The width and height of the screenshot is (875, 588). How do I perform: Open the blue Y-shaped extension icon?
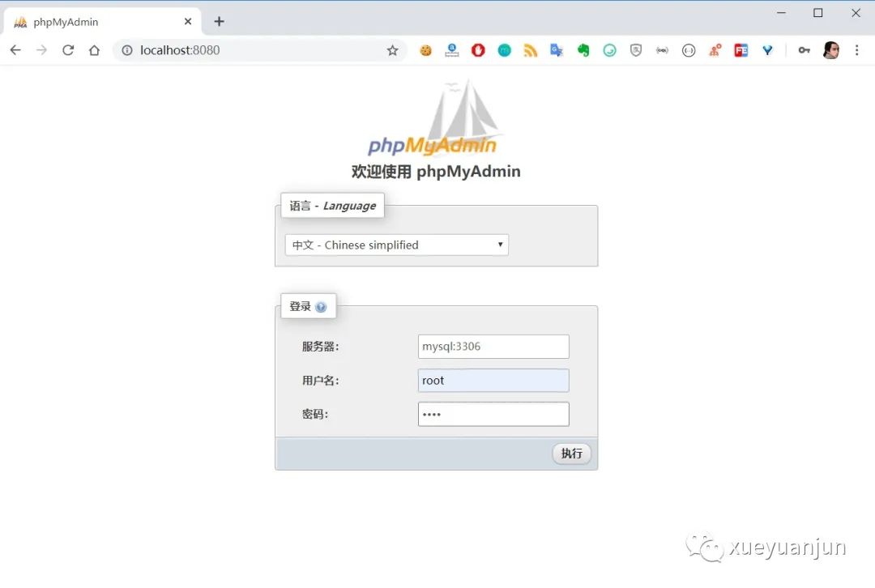click(x=768, y=50)
